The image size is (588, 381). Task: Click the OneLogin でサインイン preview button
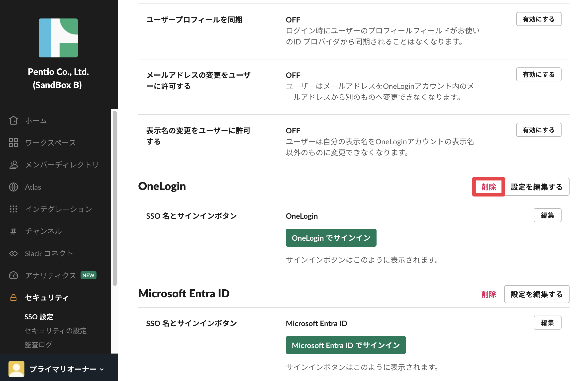331,238
